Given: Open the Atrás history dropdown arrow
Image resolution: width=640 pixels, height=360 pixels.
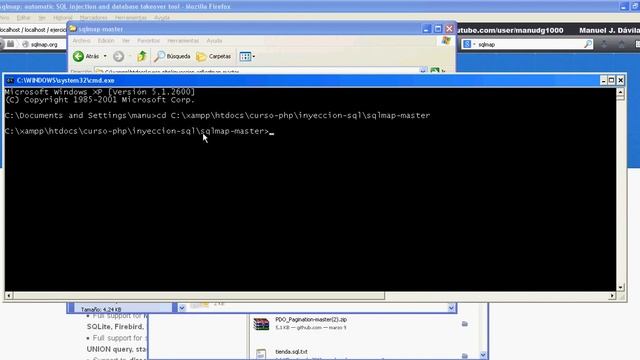Looking at the screenshot, I should pos(105,56).
